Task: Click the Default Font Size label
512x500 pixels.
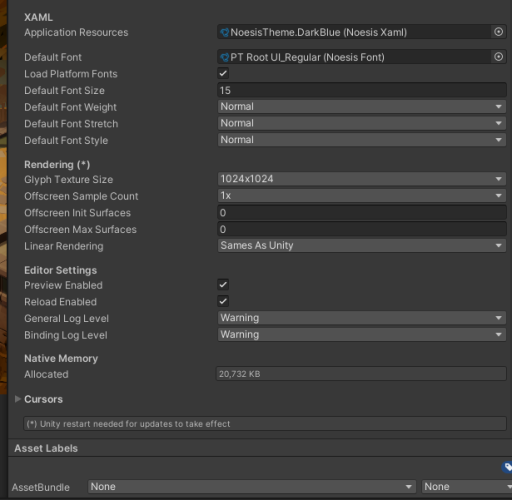Action: (64, 91)
